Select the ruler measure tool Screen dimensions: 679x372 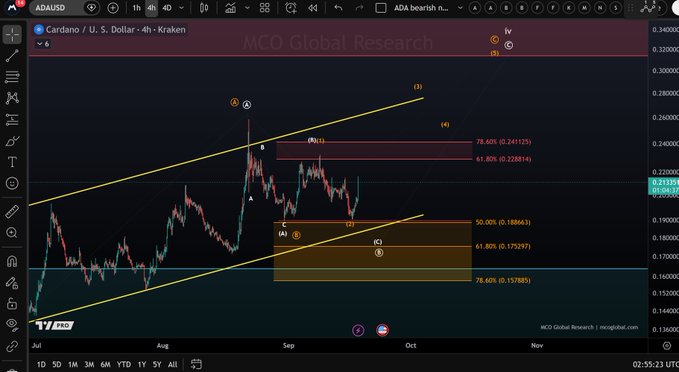(x=12, y=211)
